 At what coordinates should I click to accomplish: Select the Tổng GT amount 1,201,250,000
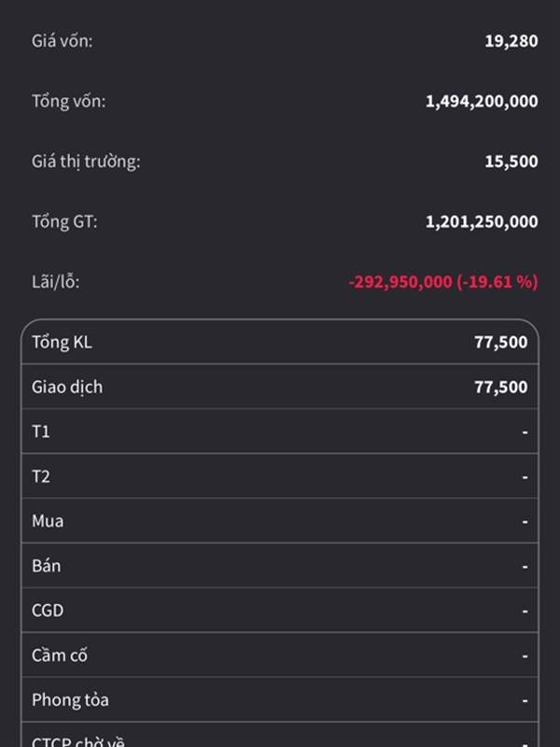click(482, 221)
